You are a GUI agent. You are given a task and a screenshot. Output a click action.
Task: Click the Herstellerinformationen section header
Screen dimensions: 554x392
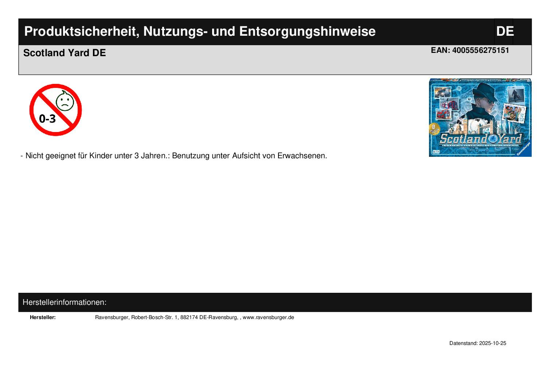tap(65, 302)
